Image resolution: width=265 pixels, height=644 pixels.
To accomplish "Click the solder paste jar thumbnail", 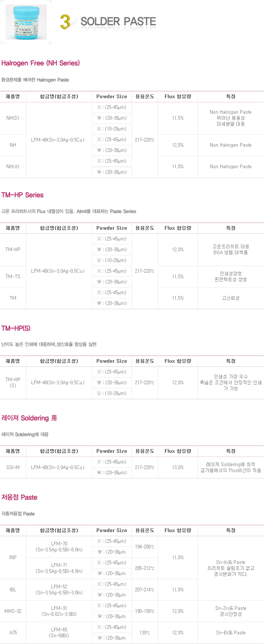I will pyautogui.click(x=26, y=22).
